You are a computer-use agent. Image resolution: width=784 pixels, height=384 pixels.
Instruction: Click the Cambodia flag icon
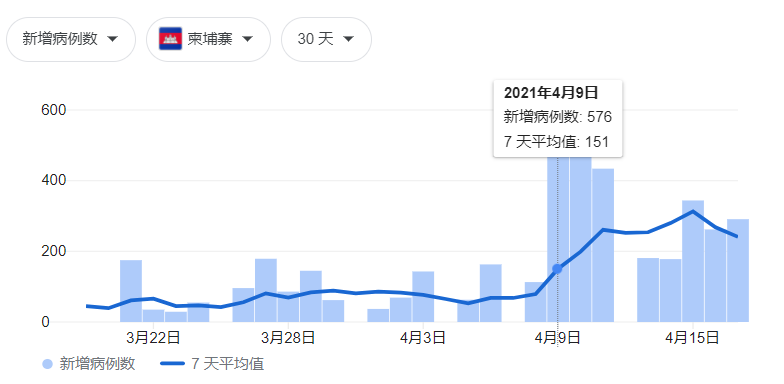[x=170, y=39]
